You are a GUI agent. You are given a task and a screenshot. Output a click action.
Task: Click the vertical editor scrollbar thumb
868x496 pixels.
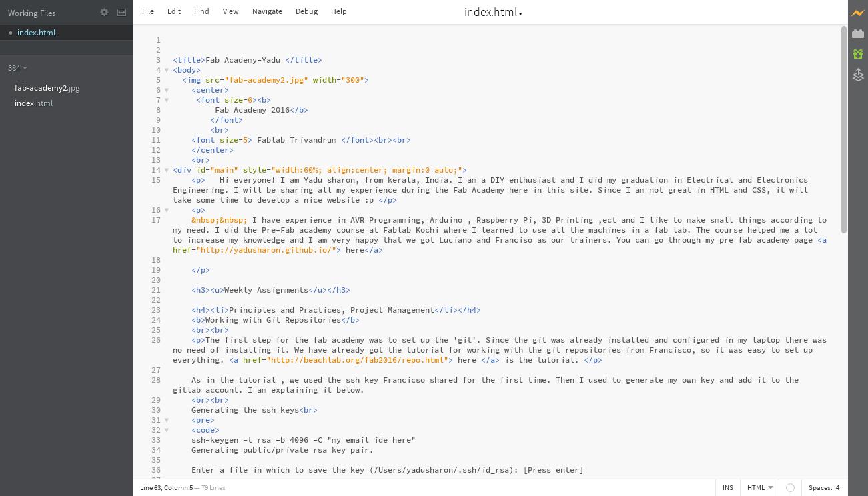(x=843, y=130)
